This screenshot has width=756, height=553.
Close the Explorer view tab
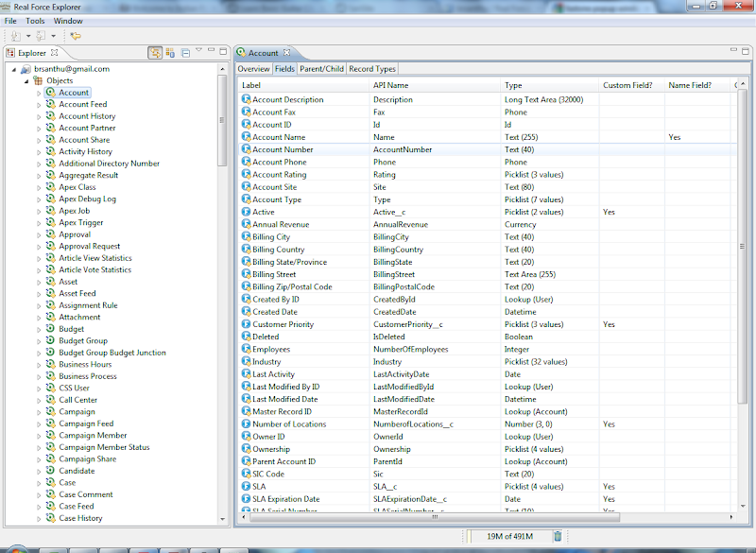pyautogui.click(x=55, y=53)
